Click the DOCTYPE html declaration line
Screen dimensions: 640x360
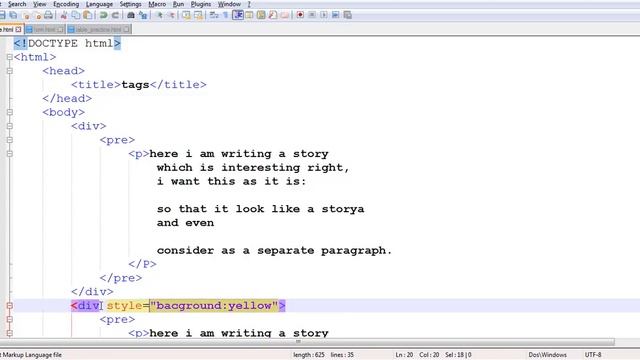pos(67,43)
